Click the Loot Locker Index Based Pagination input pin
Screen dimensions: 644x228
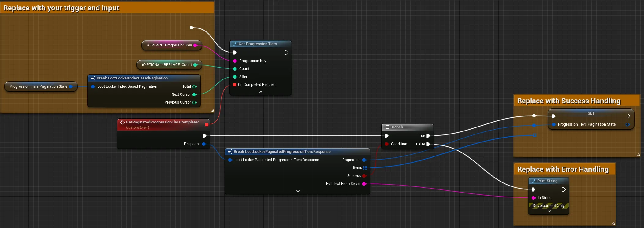click(93, 86)
